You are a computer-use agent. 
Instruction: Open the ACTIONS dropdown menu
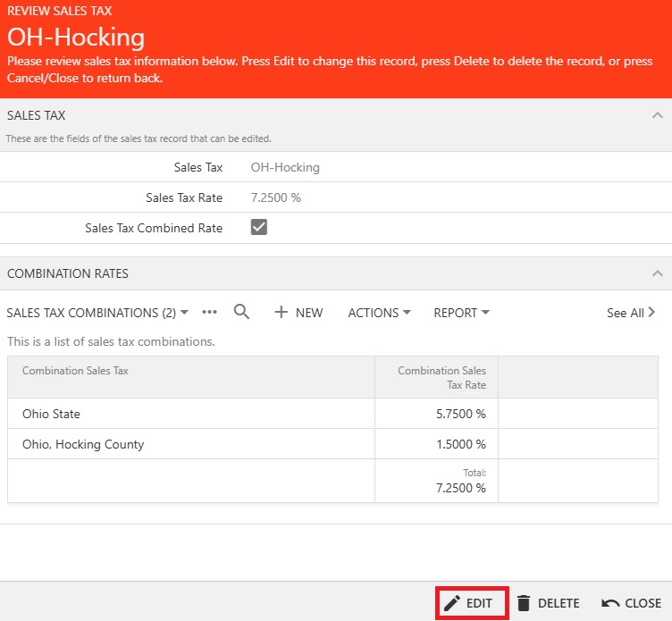click(379, 313)
